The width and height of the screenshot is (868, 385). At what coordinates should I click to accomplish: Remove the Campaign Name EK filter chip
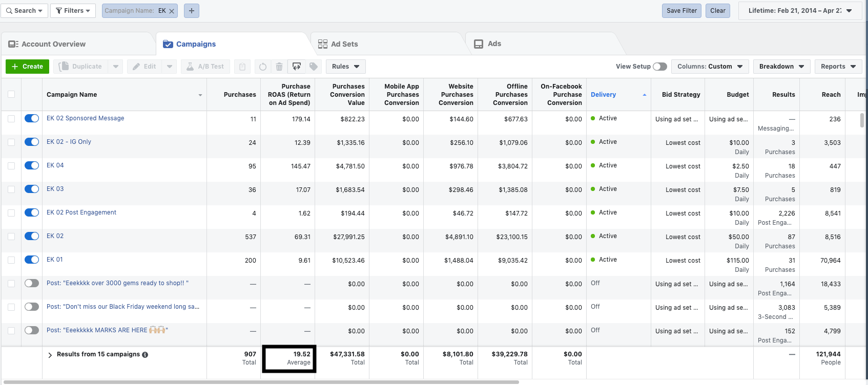coord(172,11)
